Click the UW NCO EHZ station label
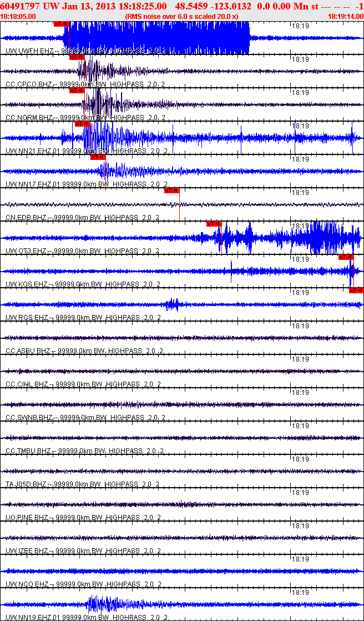The width and height of the screenshot is (364, 621). point(83,584)
